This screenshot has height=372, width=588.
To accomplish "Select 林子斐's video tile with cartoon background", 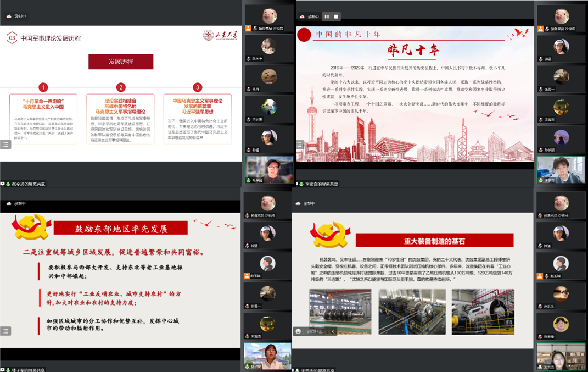I will pyautogui.click(x=268, y=356).
